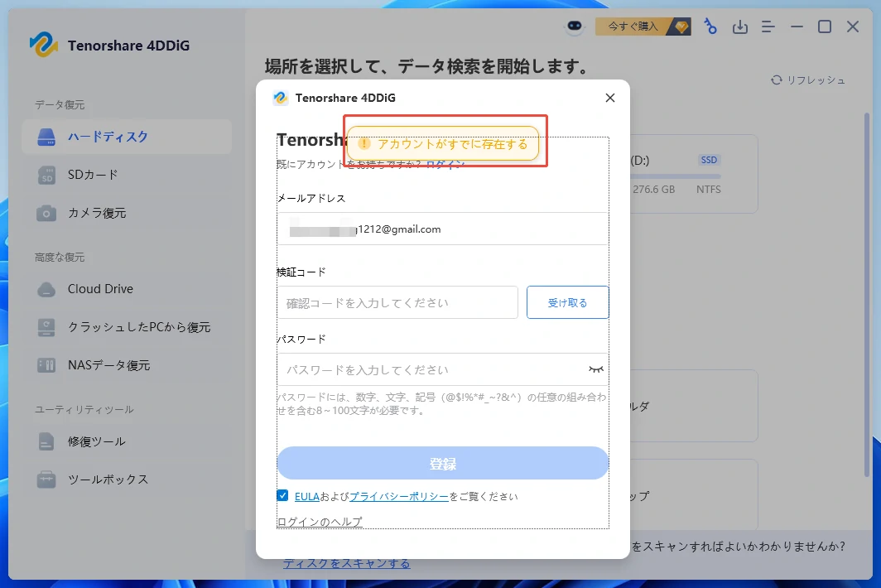Click the 高度な復元 section header
Viewport: 881px width, 588px height.
pyautogui.click(x=60, y=257)
